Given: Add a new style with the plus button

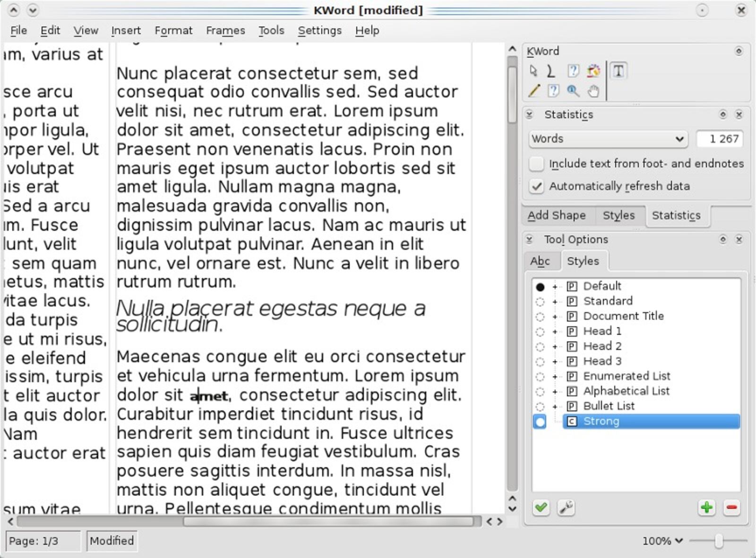Looking at the screenshot, I should (x=706, y=507).
